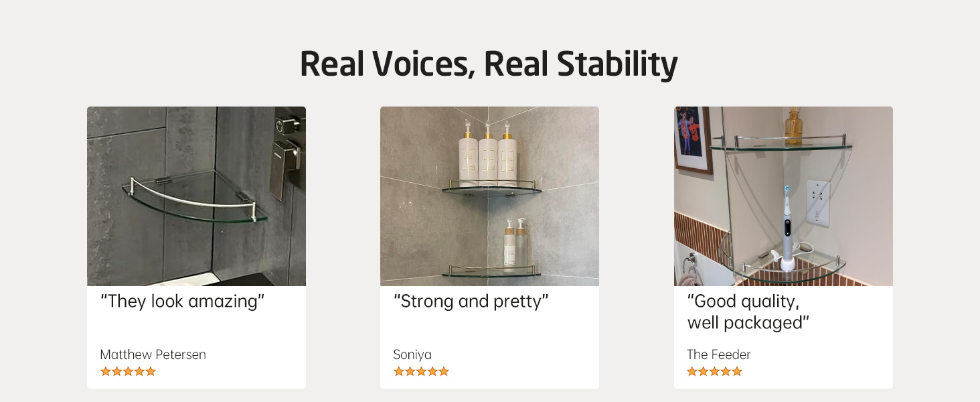
Task: Click the first star under Soniya
Action: click(x=398, y=371)
